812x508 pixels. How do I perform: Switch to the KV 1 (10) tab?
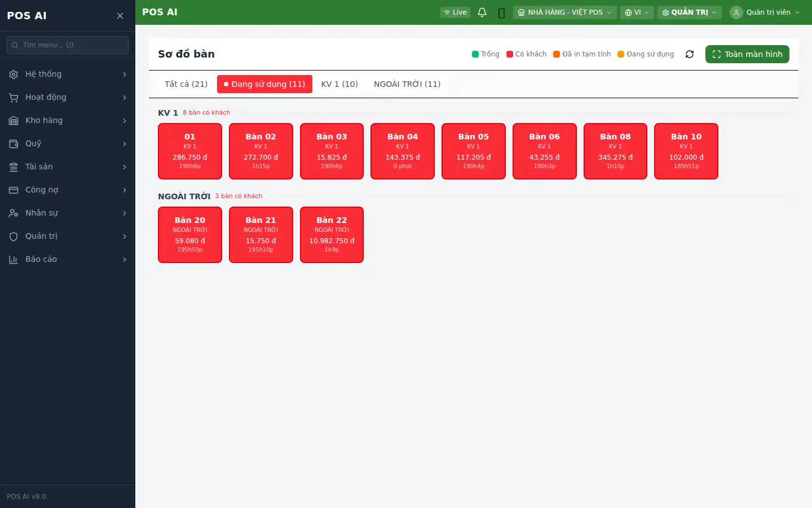339,84
